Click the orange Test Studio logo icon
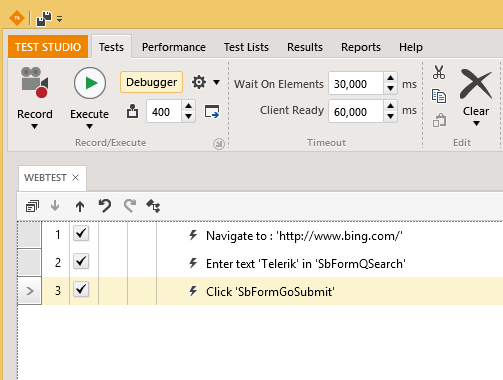 tap(17, 18)
